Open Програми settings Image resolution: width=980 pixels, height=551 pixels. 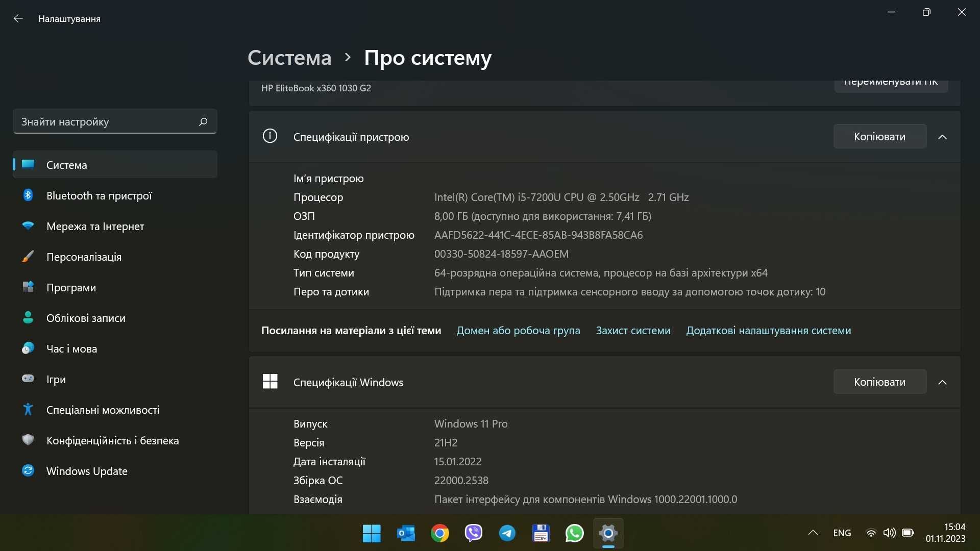(115, 287)
